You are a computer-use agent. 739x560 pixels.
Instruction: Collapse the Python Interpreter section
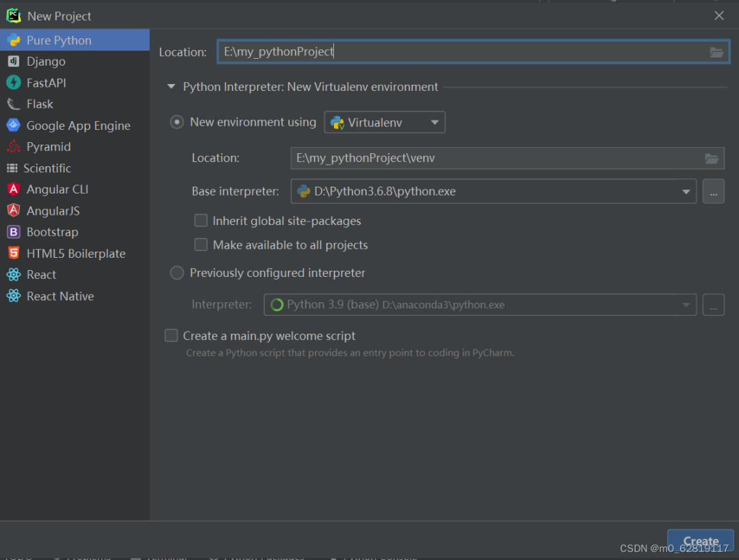click(171, 87)
